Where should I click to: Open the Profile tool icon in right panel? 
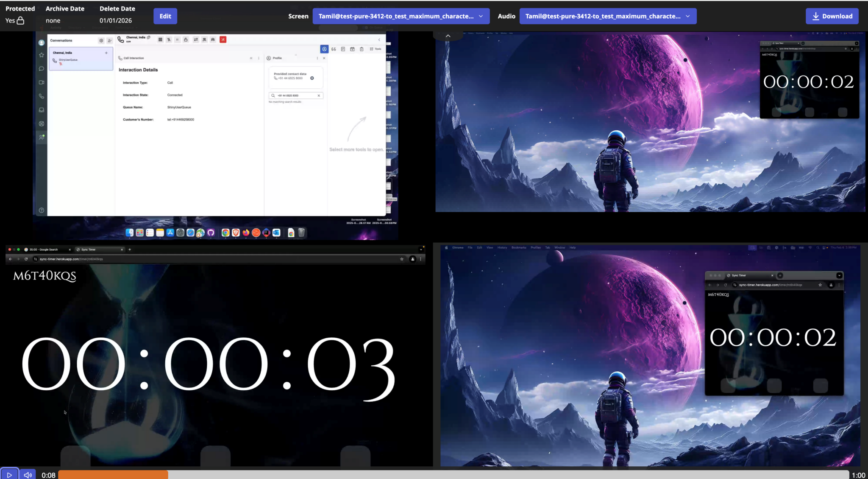325,49
